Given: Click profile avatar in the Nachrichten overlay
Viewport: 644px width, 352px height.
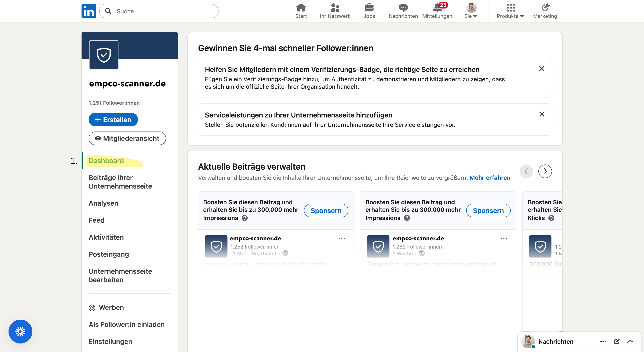Looking at the screenshot, I should point(528,341).
